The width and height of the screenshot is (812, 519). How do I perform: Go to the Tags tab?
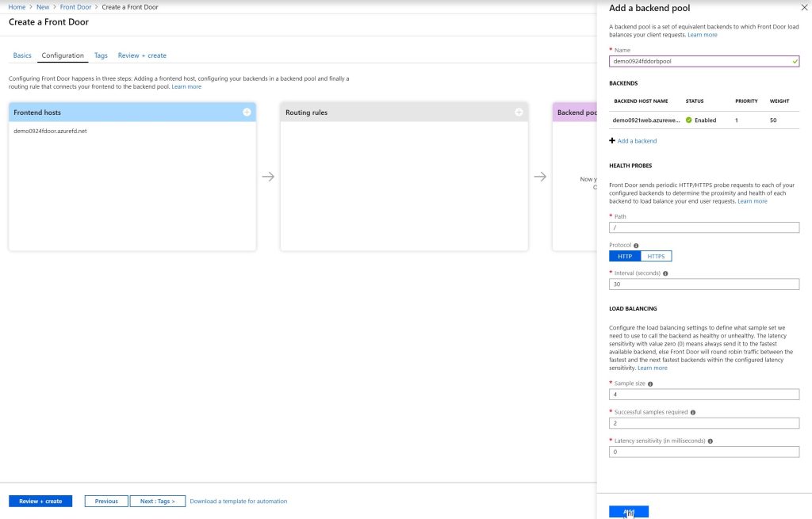tap(101, 55)
